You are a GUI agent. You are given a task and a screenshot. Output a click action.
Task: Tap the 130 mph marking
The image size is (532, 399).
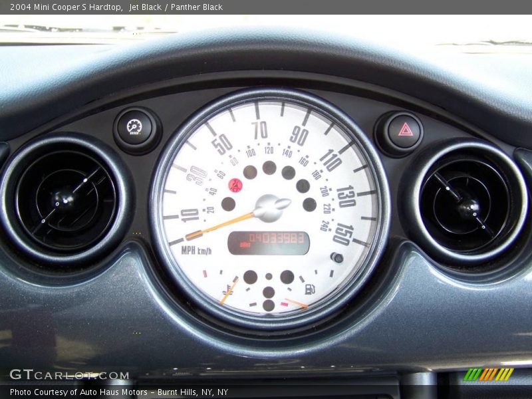(346, 196)
